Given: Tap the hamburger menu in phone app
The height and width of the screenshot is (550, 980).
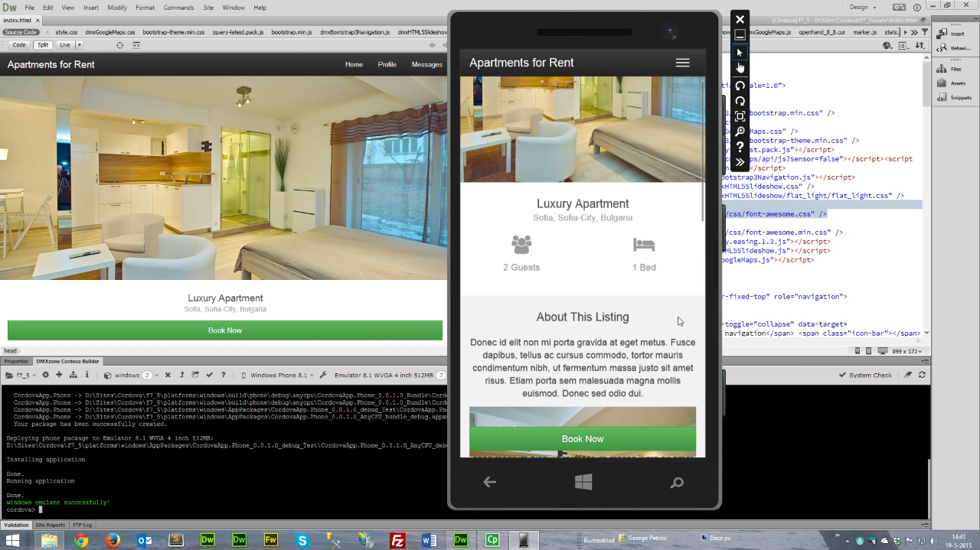Looking at the screenshot, I should click(682, 63).
